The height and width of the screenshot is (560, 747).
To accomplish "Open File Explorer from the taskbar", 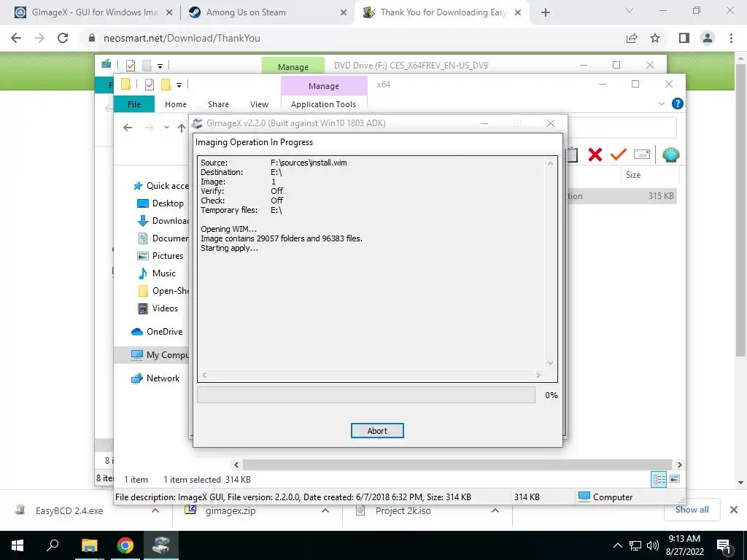I will (x=89, y=545).
